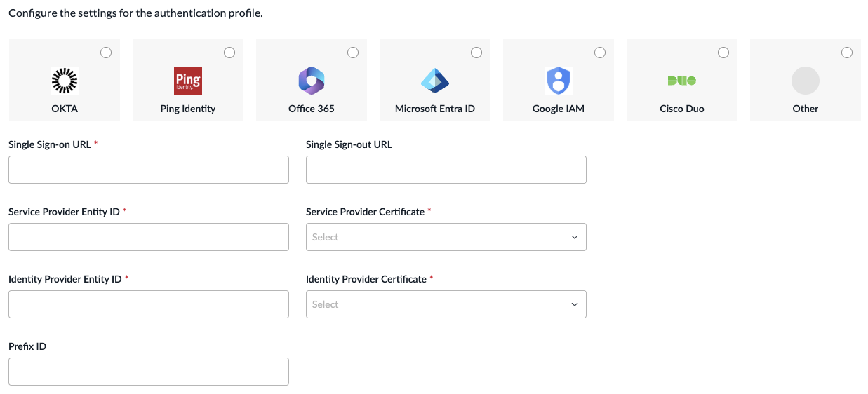Pick the Microsoft Entra ID radio button
Screen dimensions: 868x394
click(x=476, y=53)
